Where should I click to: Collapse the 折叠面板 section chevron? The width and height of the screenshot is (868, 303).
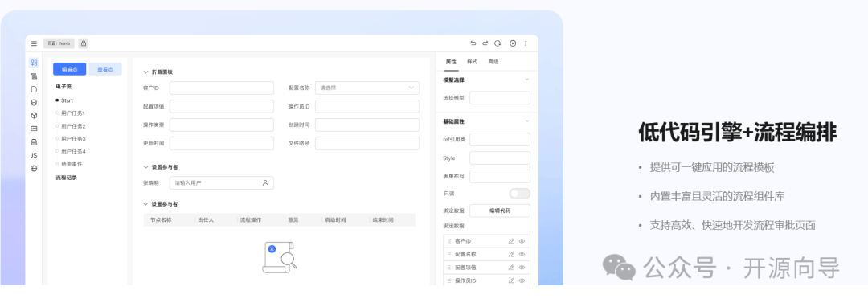(146, 72)
